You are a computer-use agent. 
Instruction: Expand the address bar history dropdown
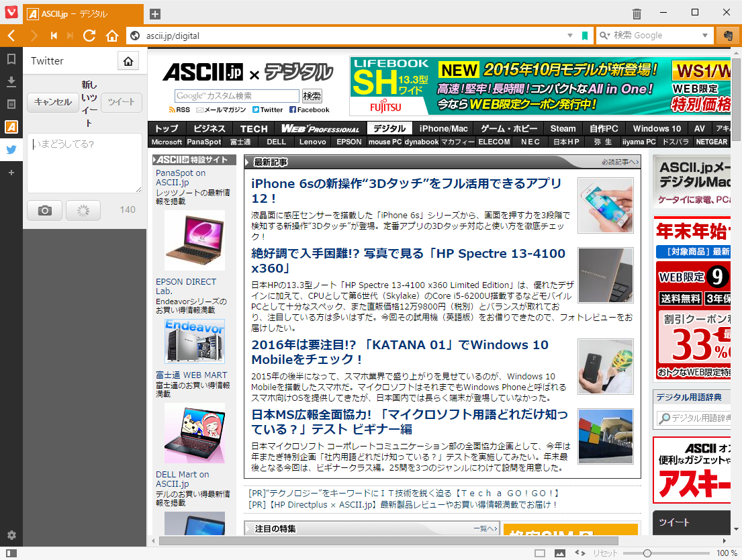(x=570, y=36)
